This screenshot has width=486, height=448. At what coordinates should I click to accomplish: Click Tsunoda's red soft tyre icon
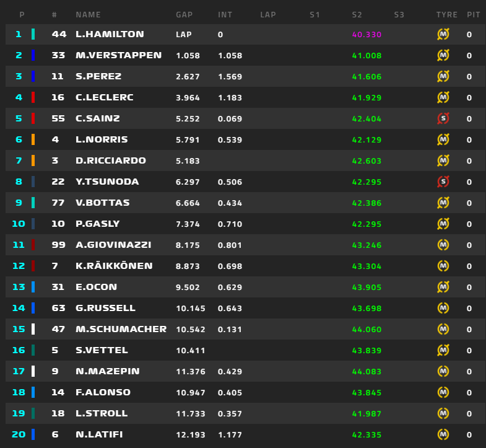click(443, 182)
